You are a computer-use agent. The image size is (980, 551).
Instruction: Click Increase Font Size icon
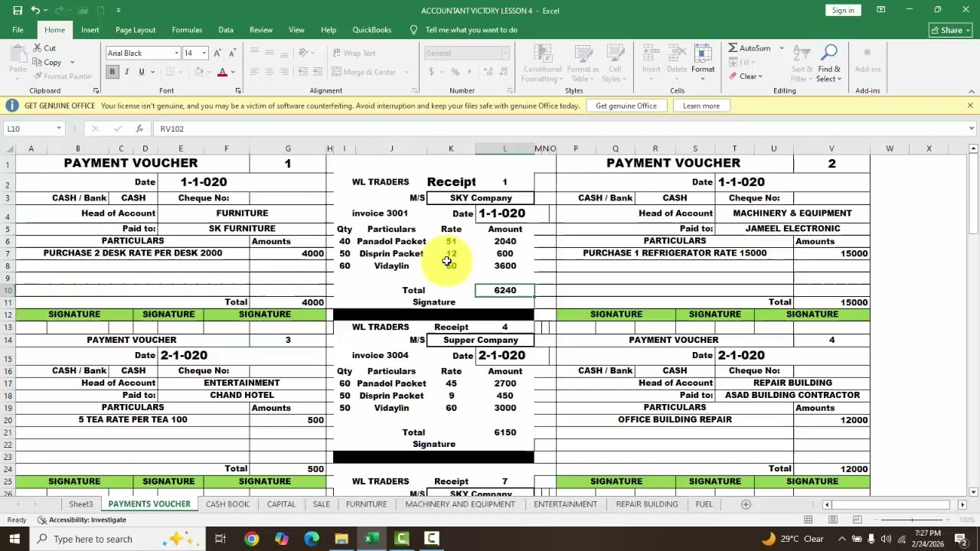point(217,53)
